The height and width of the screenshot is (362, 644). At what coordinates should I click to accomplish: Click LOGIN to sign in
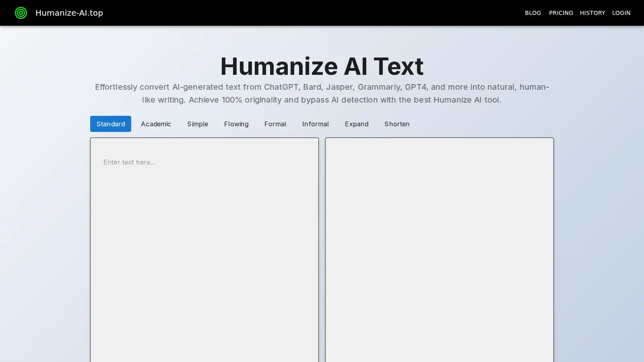tap(621, 12)
